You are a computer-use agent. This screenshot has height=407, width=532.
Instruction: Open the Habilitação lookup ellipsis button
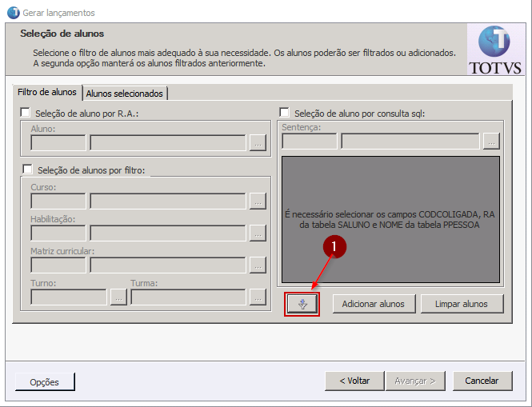coord(257,233)
